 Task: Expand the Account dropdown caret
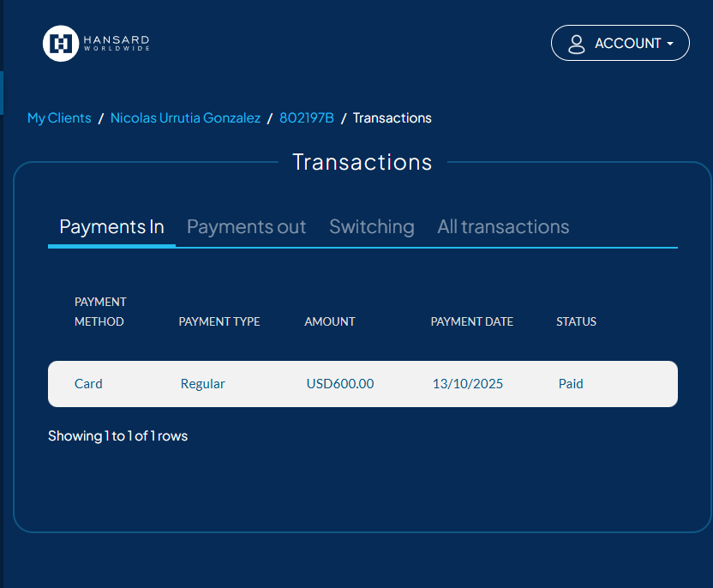click(x=670, y=44)
